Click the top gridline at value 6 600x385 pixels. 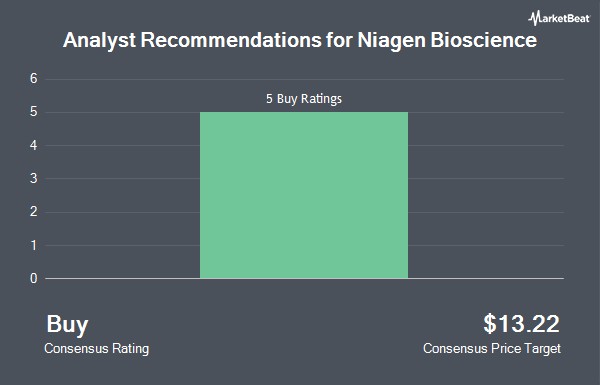304,79
